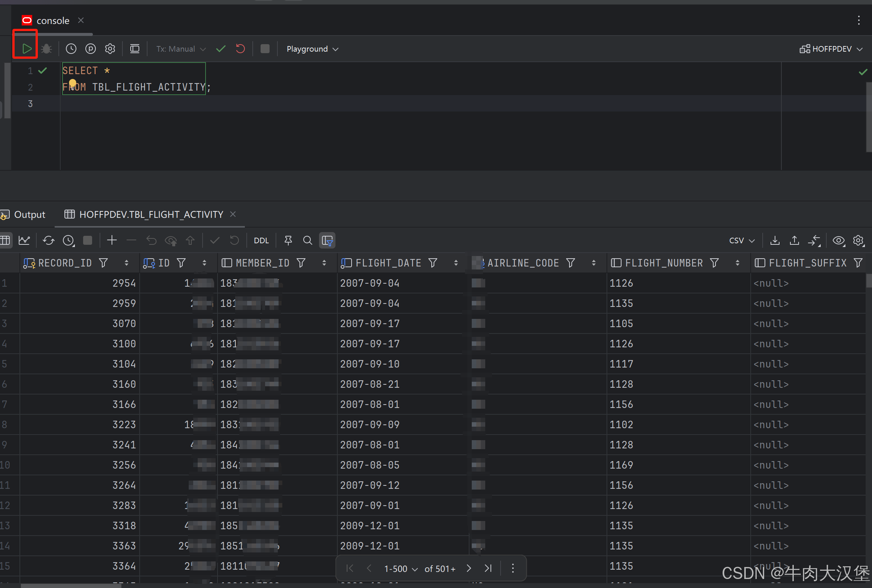
Task: Open the Explain Plan icon
Action: click(90, 49)
